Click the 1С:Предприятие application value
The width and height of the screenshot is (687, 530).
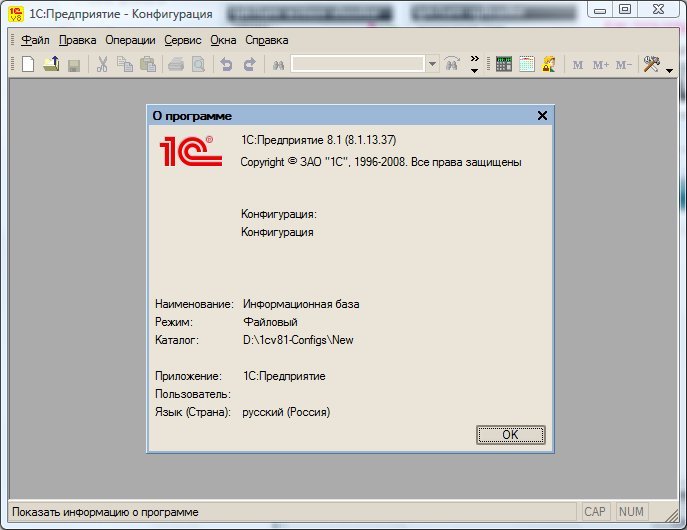coord(284,376)
